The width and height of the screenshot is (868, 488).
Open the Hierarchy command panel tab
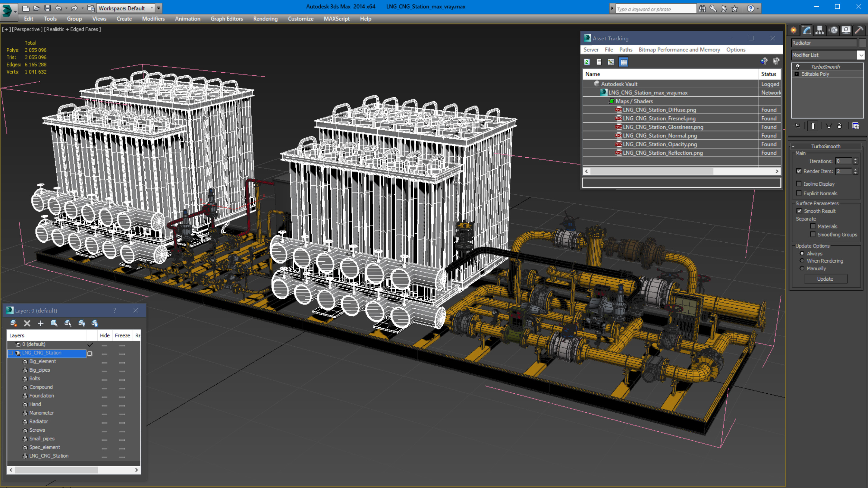coord(819,30)
